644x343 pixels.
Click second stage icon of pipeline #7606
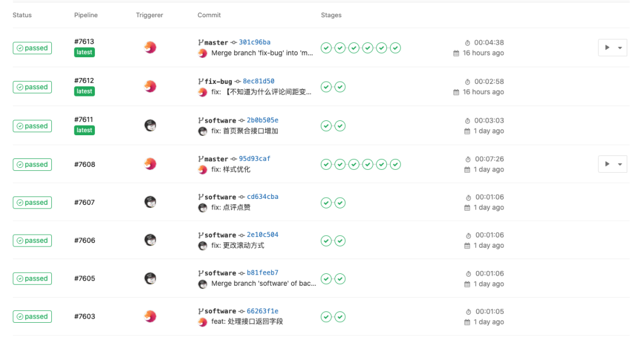click(340, 241)
